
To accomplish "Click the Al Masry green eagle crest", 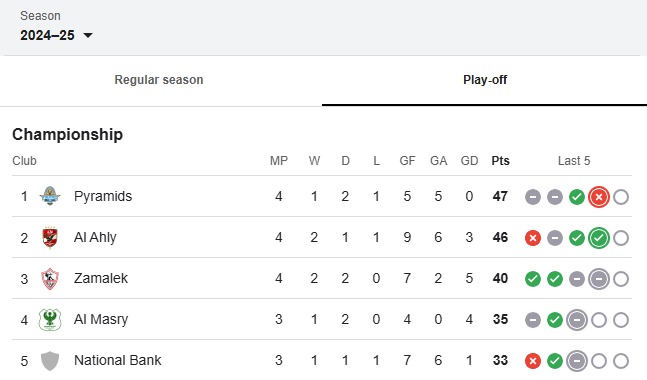I will [50, 319].
